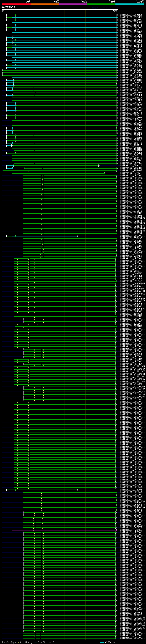
Task: Select the UniRef100_Q94IN2 entry
Action: (131, 55)
